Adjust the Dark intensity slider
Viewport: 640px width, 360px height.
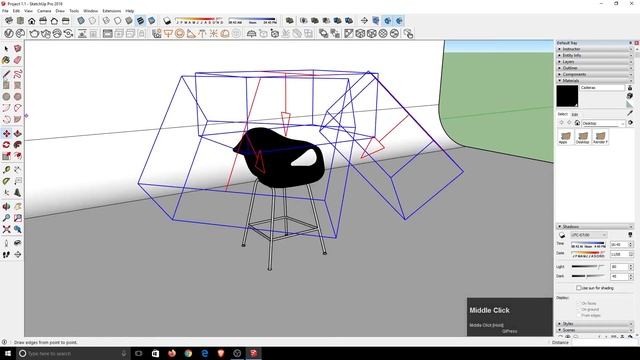pyautogui.click(x=588, y=276)
